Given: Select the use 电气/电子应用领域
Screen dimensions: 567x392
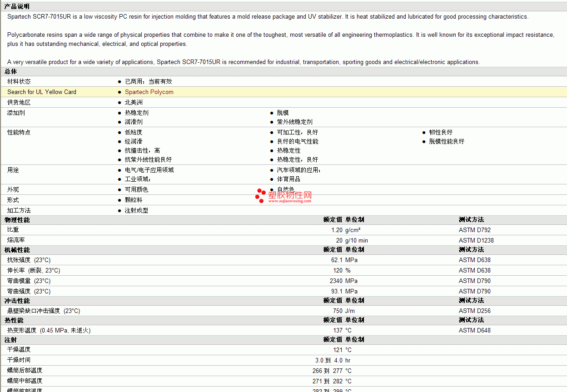Looking at the screenshot, I should point(149,170).
